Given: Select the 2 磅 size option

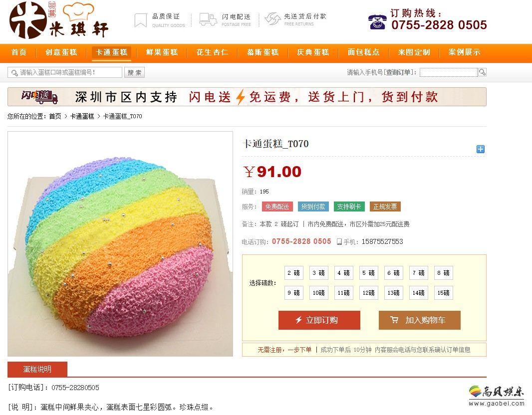Looking at the screenshot, I should click(x=294, y=273).
